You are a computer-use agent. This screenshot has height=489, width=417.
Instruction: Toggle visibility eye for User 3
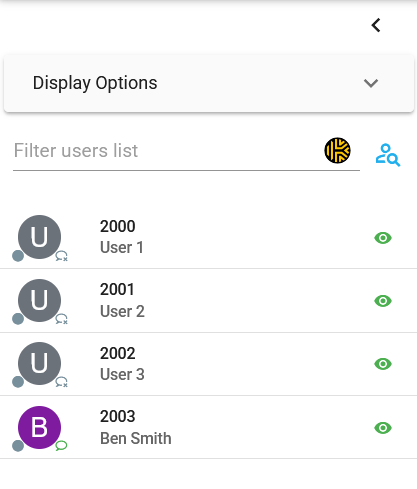[x=383, y=364]
